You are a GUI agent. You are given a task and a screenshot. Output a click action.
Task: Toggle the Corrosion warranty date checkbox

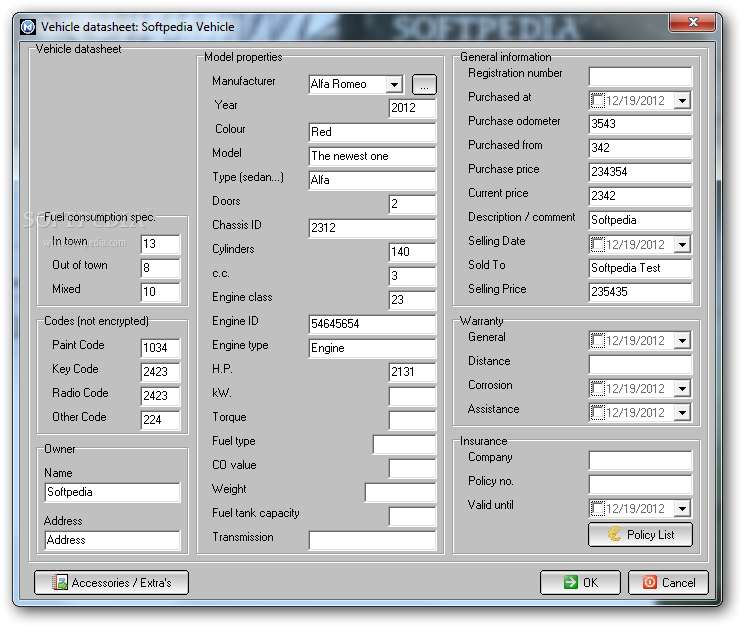coord(598,388)
